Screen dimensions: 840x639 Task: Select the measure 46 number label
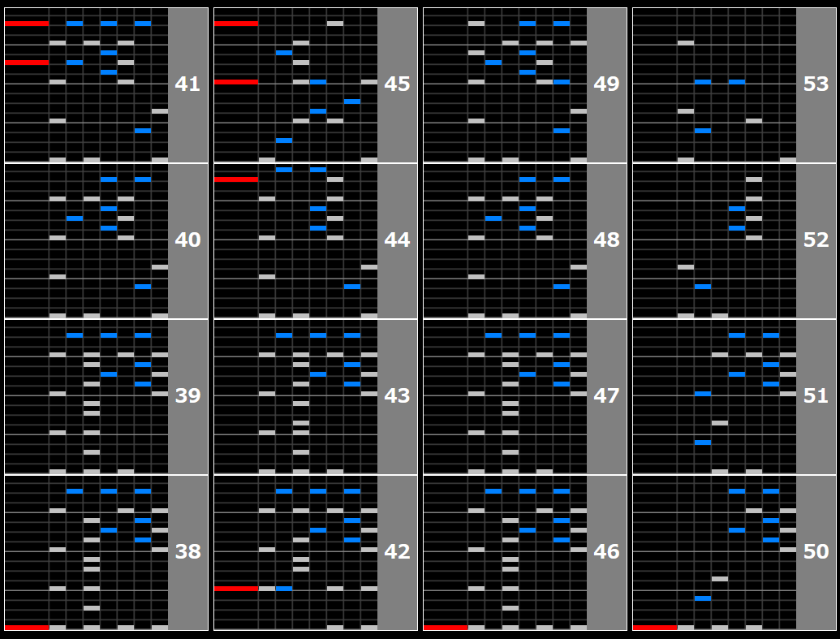pyautogui.click(x=607, y=551)
